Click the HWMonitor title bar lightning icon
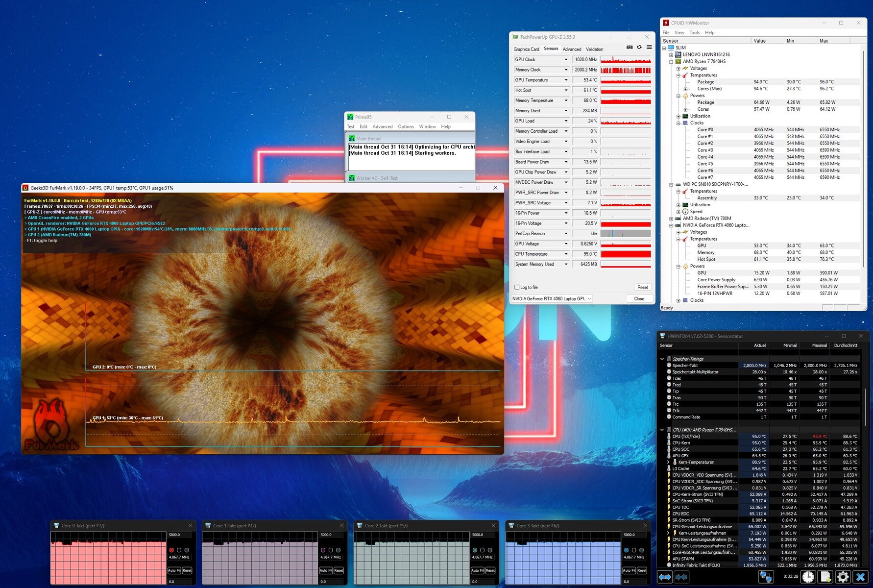873x588 pixels. [x=666, y=23]
